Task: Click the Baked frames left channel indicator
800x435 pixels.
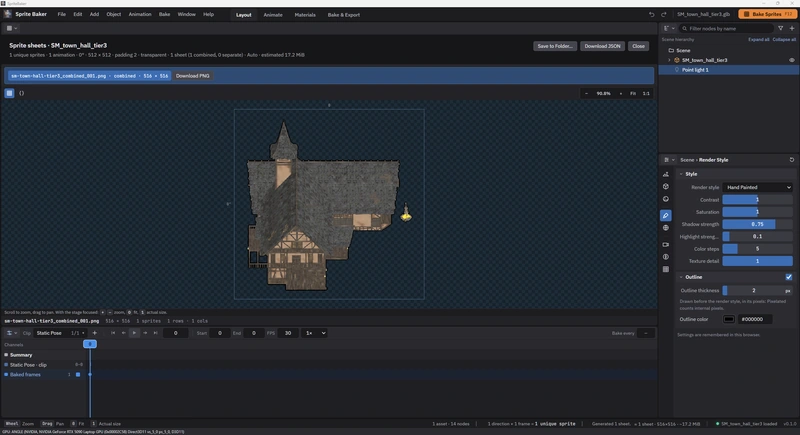Action: click(x=6, y=374)
